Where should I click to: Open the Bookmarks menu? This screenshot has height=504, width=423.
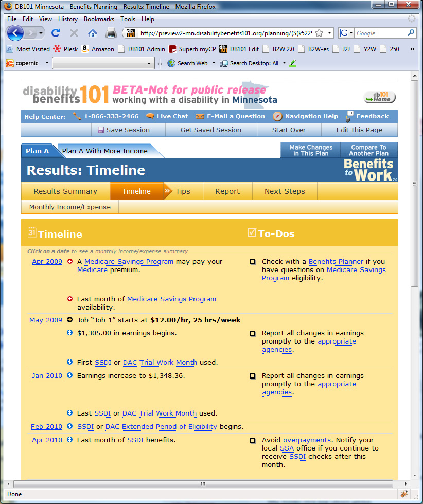click(99, 19)
